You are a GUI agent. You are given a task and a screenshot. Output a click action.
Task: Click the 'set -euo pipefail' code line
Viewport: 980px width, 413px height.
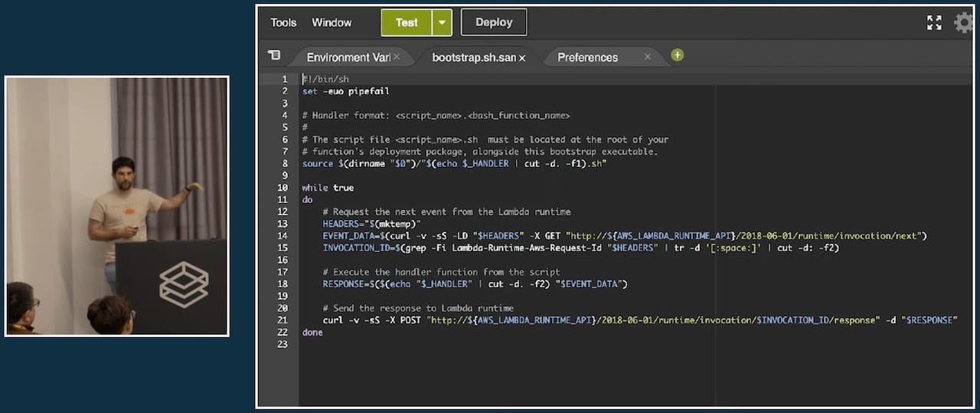click(x=346, y=91)
